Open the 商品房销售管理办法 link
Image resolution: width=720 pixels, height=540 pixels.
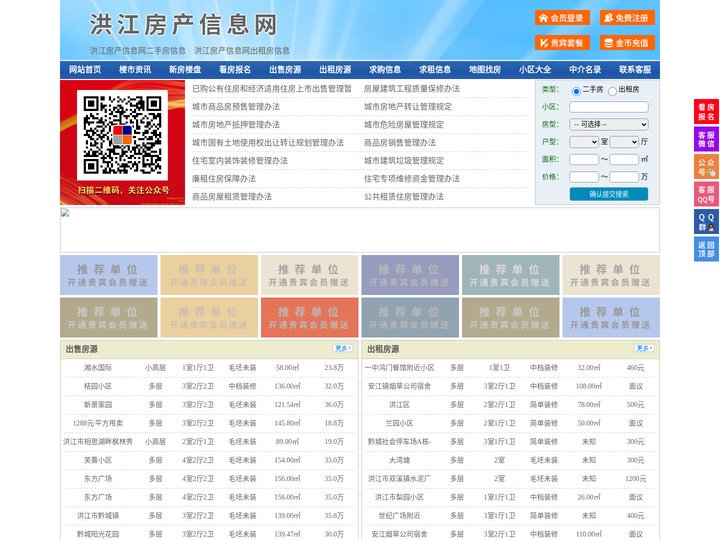click(x=399, y=142)
